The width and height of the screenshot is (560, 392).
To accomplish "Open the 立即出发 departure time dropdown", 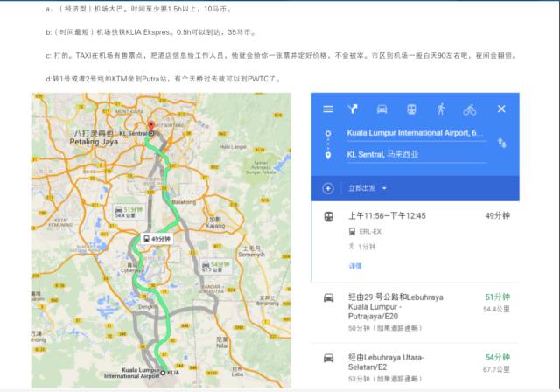I will point(367,188).
